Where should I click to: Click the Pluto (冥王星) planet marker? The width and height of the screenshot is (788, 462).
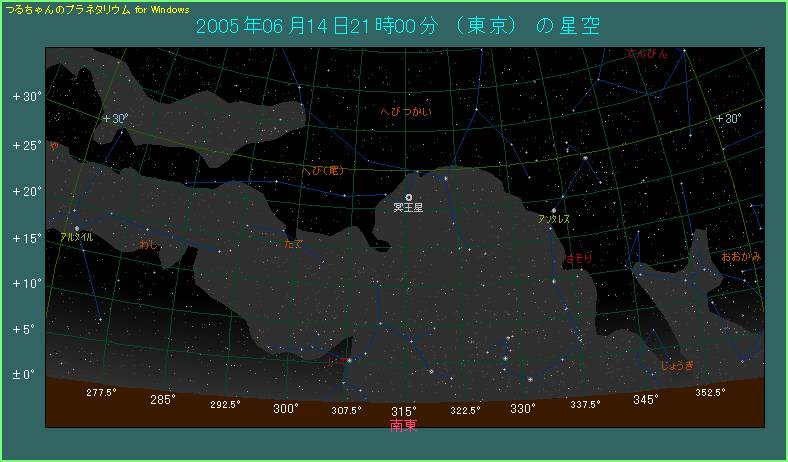click(409, 197)
